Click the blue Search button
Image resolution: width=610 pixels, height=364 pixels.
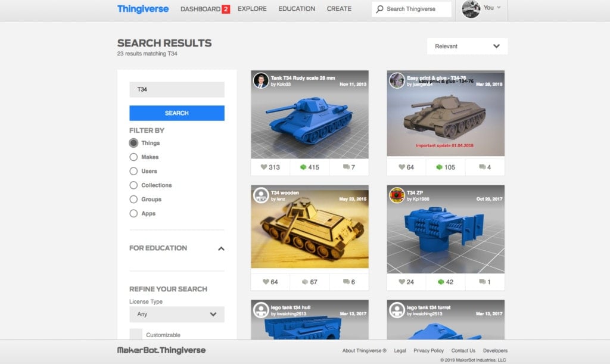[x=177, y=113]
